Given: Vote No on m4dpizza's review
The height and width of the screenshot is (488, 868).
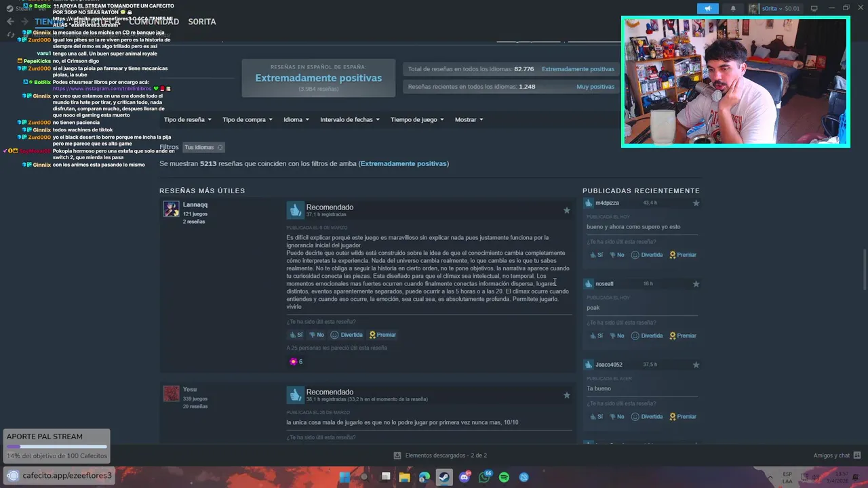Looking at the screenshot, I should [616, 255].
